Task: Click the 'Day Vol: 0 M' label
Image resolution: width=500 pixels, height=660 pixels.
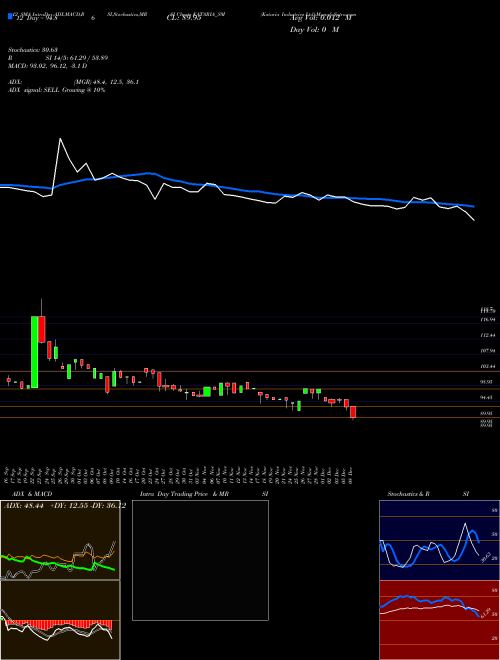Action: coord(314,30)
